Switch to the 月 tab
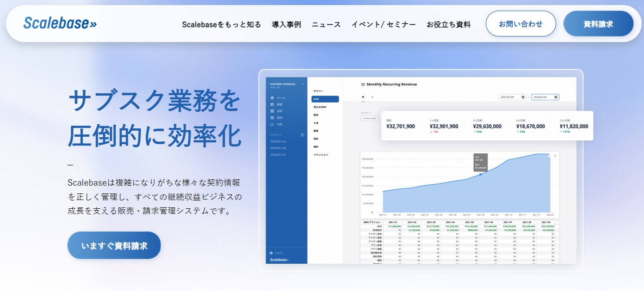Viewport: 644px width, 291px height. point(363,97)
